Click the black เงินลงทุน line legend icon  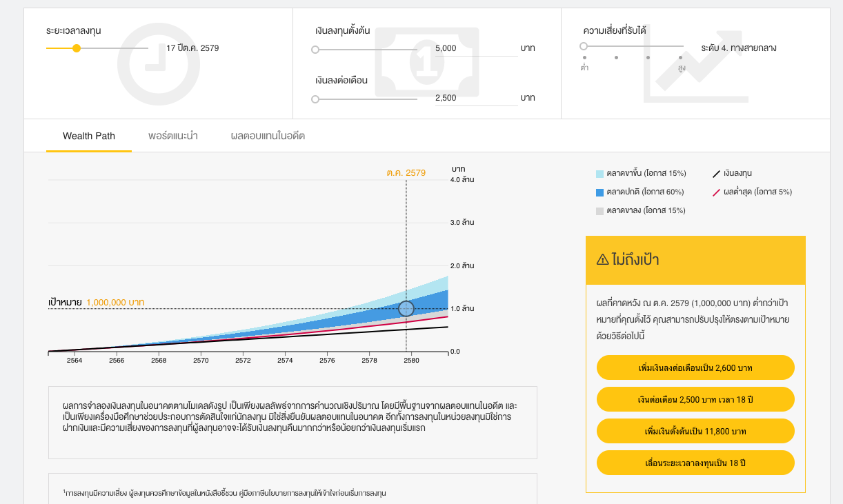tap(716, 174)
